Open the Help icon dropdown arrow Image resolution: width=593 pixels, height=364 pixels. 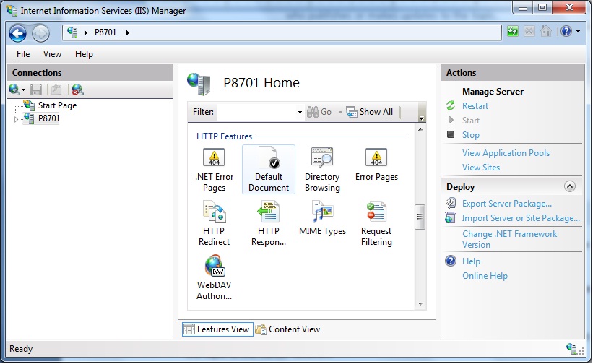click(x=579, y=32)
